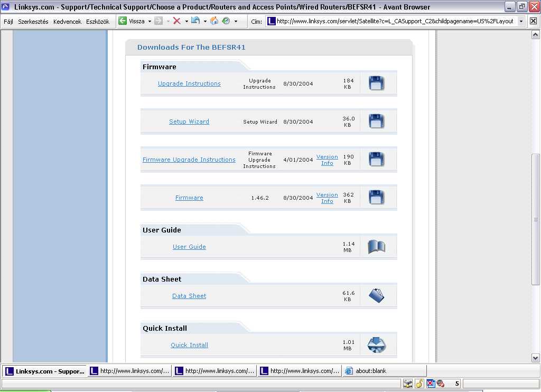This screenshot has width=541, height=392.
Task: Open the dropdown arrow beside the refresh button
Action: (x=204, y=22)
